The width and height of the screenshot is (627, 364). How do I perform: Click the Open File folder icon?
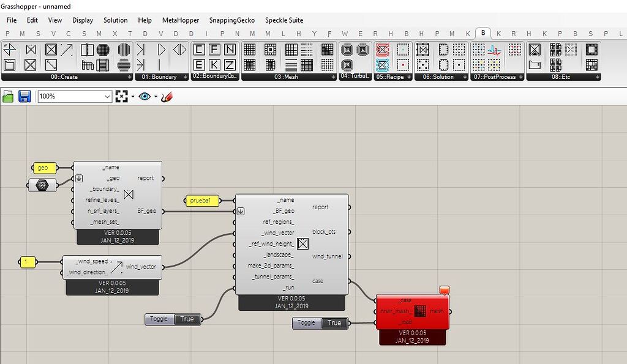(x=9, y=97)
